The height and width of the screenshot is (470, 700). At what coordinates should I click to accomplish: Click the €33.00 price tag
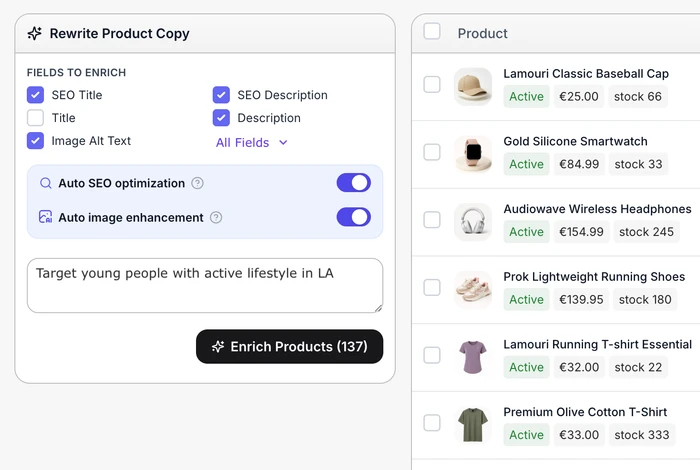click(x=579, y=435)
